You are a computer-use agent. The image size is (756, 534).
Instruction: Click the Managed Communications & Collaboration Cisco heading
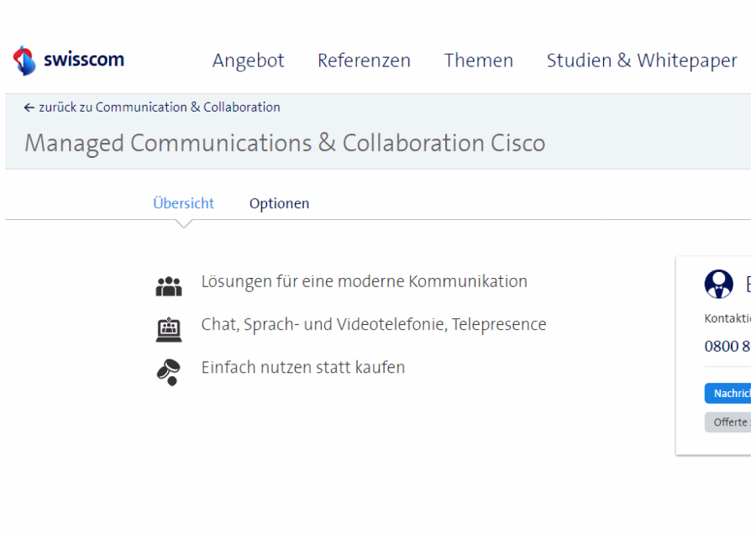coord(285,144)
